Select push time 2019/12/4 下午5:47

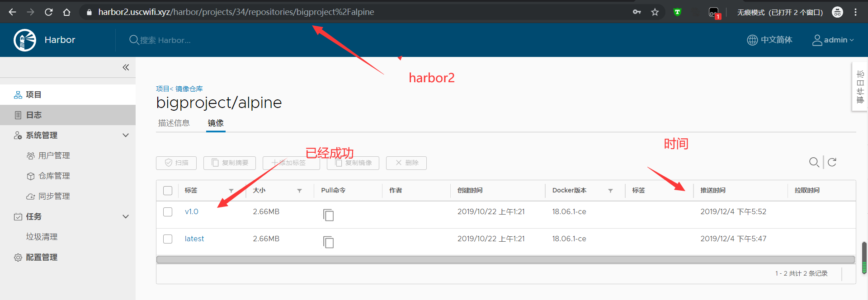(x=733, y=239)
